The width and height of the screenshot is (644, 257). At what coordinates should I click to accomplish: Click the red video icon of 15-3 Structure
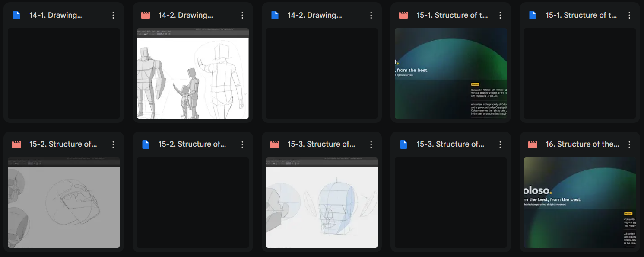(275, 145)
